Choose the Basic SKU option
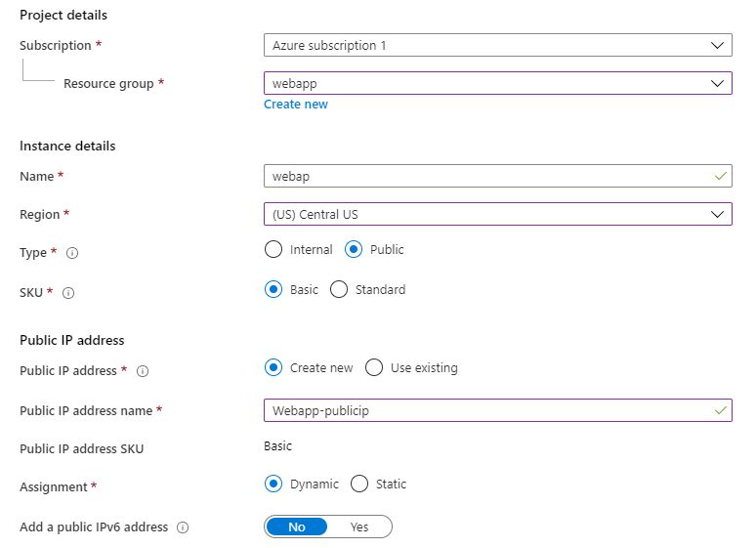The width and height of the screenshot is (756, 548). 273,289
